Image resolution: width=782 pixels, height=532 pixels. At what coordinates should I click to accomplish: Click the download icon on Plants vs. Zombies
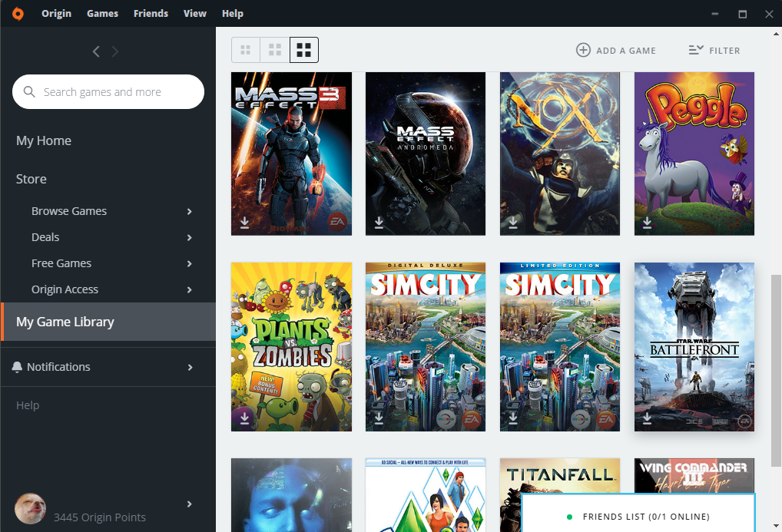pyautogui.click(x=244, y=418)
